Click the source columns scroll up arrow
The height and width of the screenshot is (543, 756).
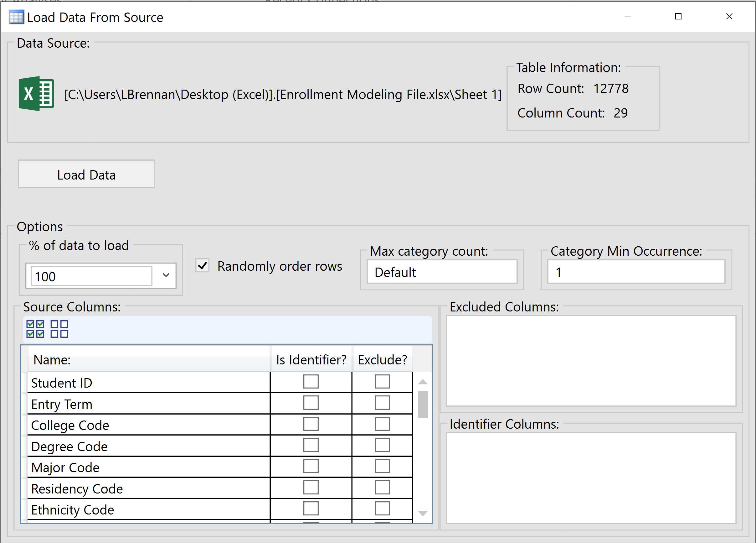point(423,382)
